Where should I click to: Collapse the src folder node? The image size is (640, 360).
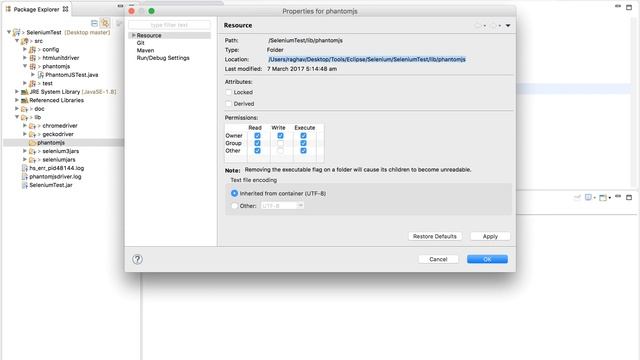tap(17, 41)
